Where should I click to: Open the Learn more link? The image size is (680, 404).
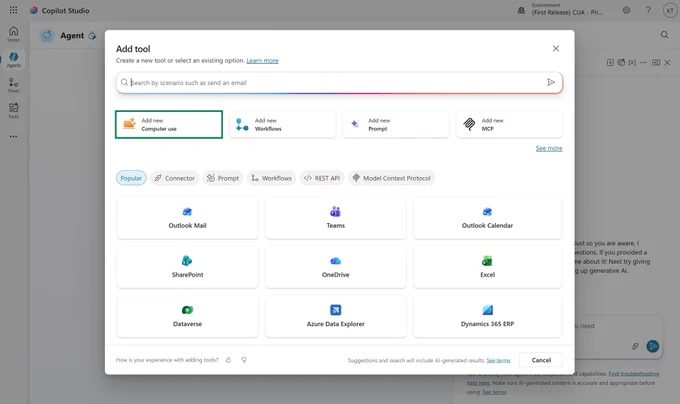click(x=262, y=61)
